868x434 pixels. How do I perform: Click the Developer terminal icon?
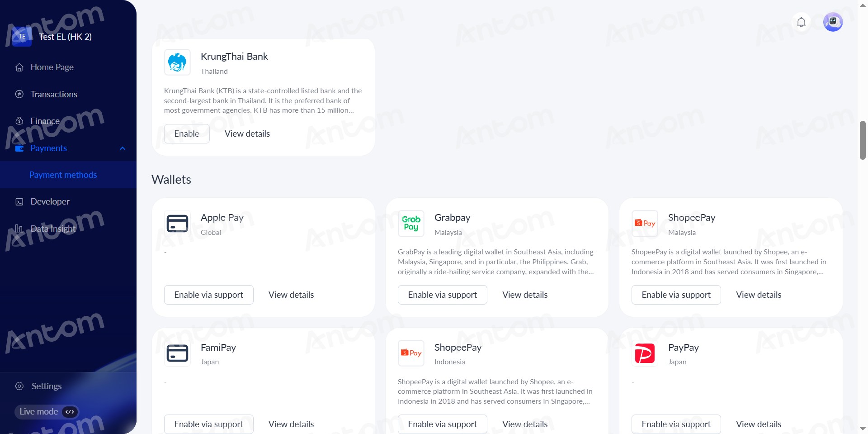pyautogui.click(x=19, y=202)
